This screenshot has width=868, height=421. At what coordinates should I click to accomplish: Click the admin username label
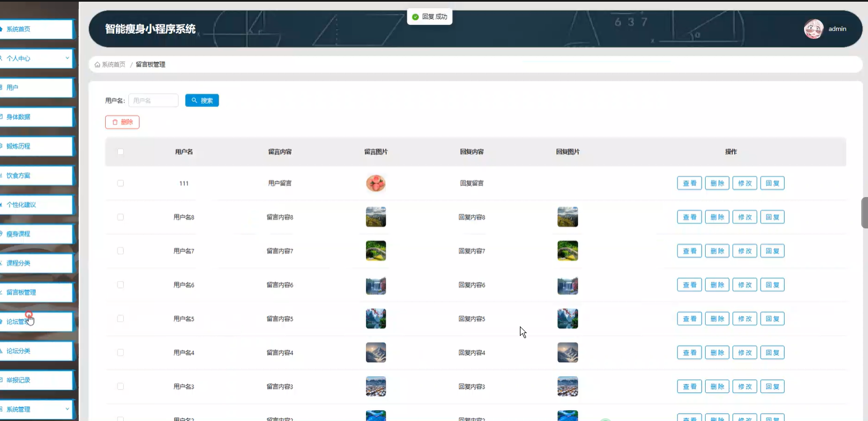point(837,29)
